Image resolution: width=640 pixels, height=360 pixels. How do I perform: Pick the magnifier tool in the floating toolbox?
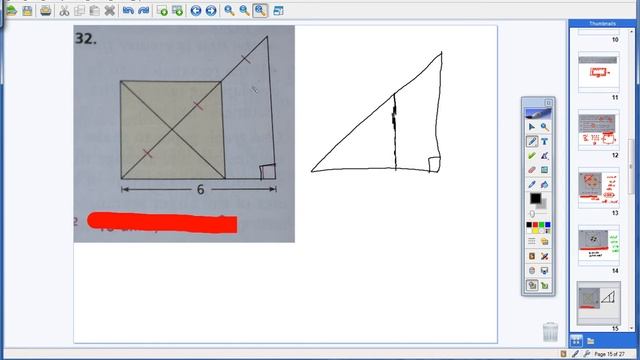[544, 127]
